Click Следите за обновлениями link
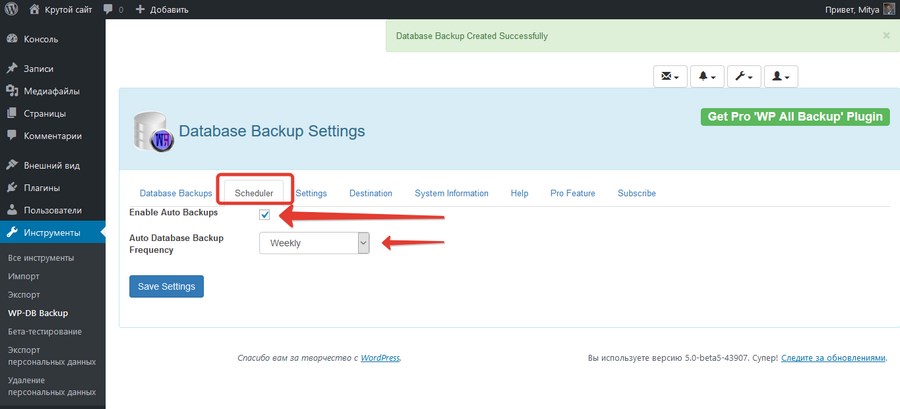Viewport: 900px width, 409px height. click(833, 357)
